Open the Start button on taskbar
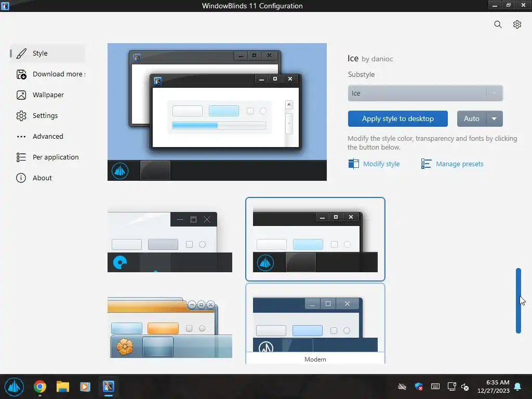The image size is (532, 399). click(14, 387)
